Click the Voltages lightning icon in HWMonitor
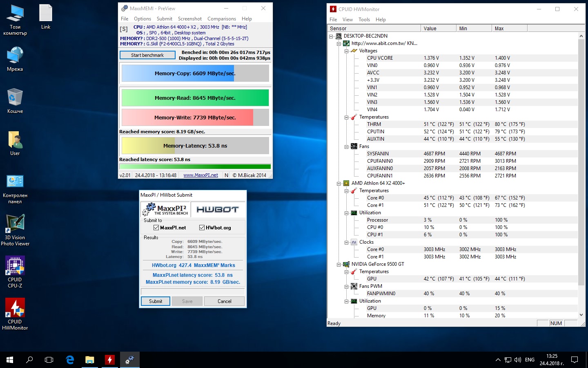Screen dimensions: 588x368 354,51
